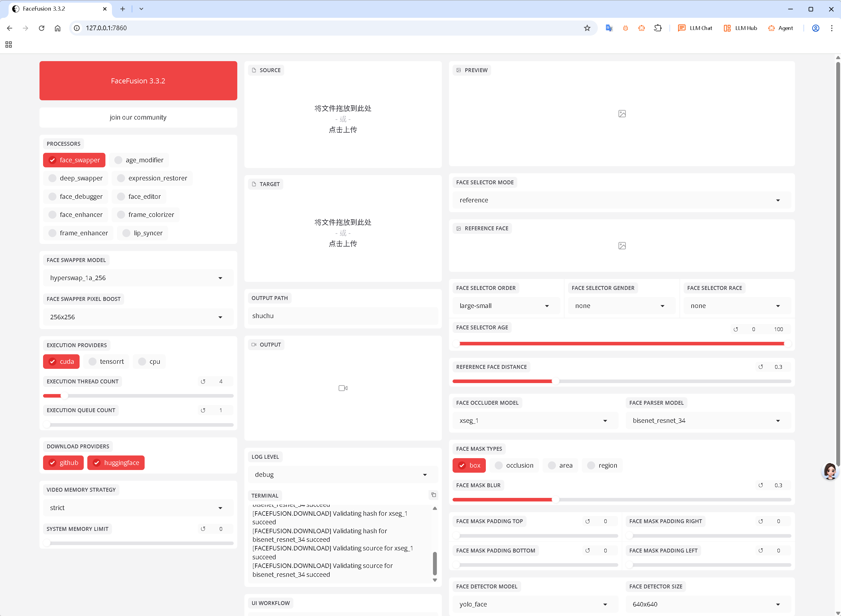Open the LLM Hub bookmark
This screenshot has height=616, width=841.
[740, 28]
